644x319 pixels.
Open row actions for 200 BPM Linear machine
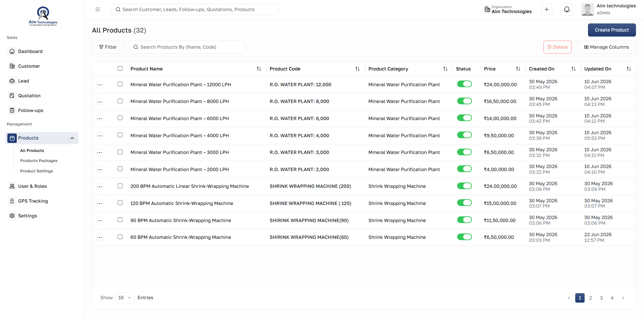(100, 187)
